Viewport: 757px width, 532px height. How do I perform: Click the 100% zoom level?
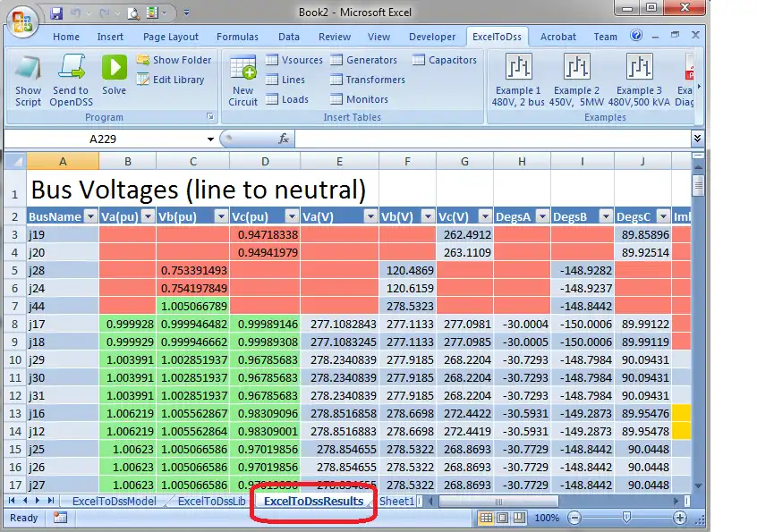tap(547, 518)
